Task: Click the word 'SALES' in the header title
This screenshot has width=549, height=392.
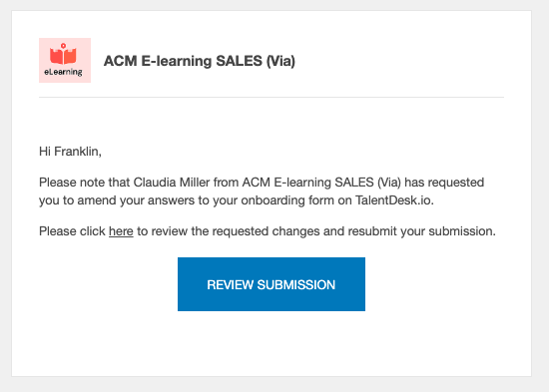Action: (240, 61)
